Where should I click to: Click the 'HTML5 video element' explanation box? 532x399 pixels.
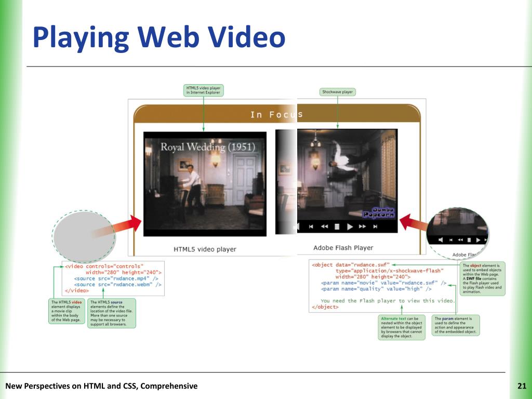pos(66,311)
